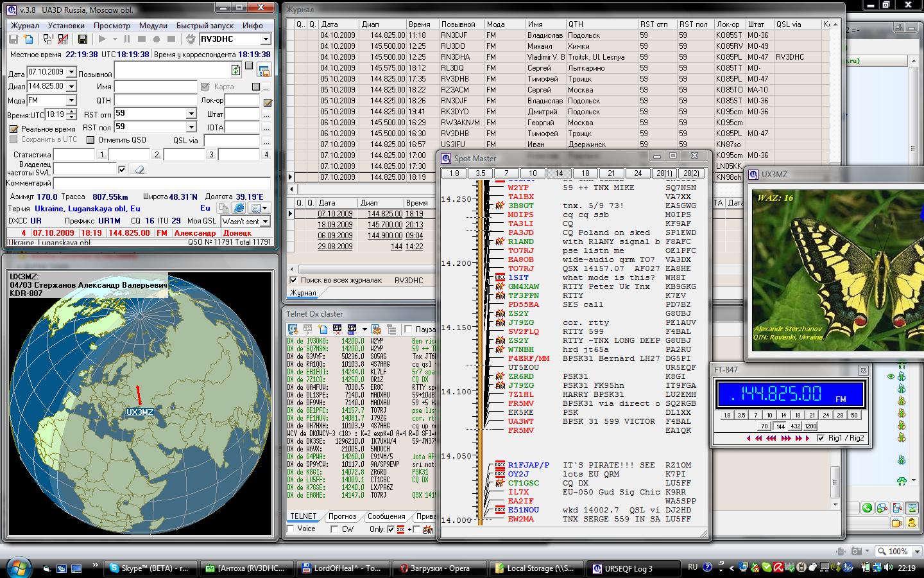Toggle Поиск во всех журналах checkbox

pos(293,280)
